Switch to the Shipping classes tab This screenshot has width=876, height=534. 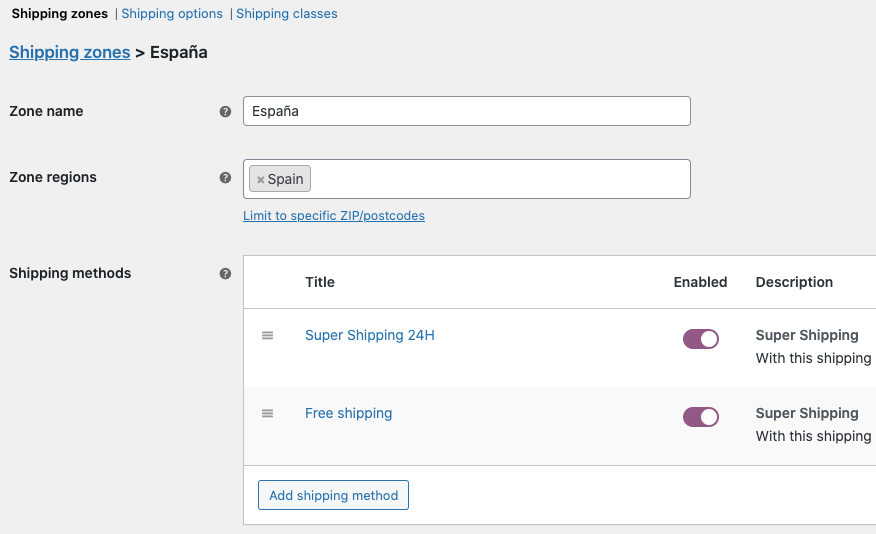[287, 13]
